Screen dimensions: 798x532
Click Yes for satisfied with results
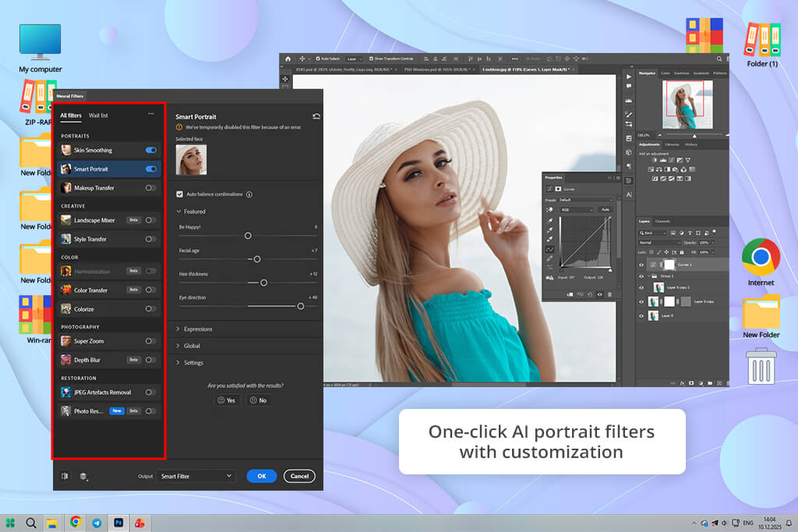pyautogui.click(x=227, y=400)
